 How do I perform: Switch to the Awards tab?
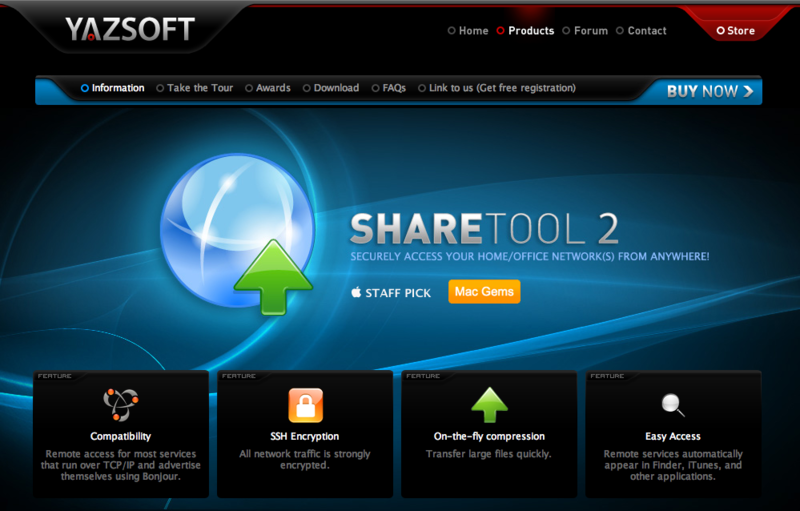(268, 88)
